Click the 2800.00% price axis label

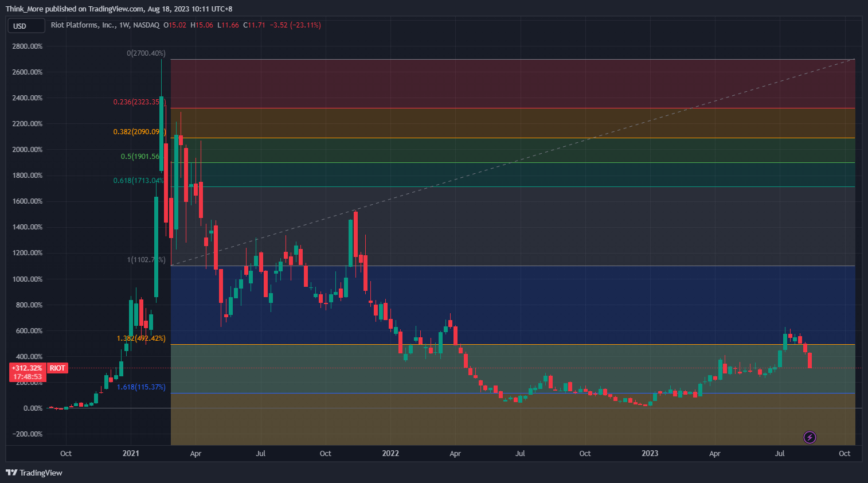[27, 46]
